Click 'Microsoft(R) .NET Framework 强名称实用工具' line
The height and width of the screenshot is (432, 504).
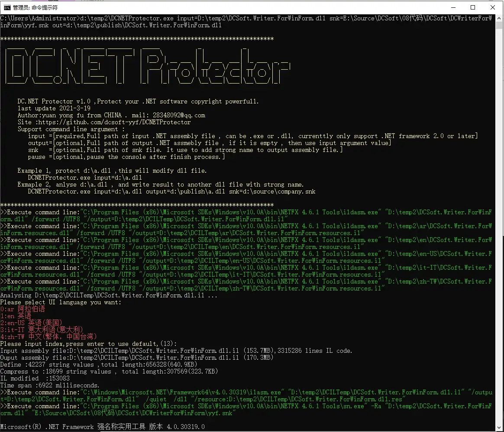click(103, 427)
